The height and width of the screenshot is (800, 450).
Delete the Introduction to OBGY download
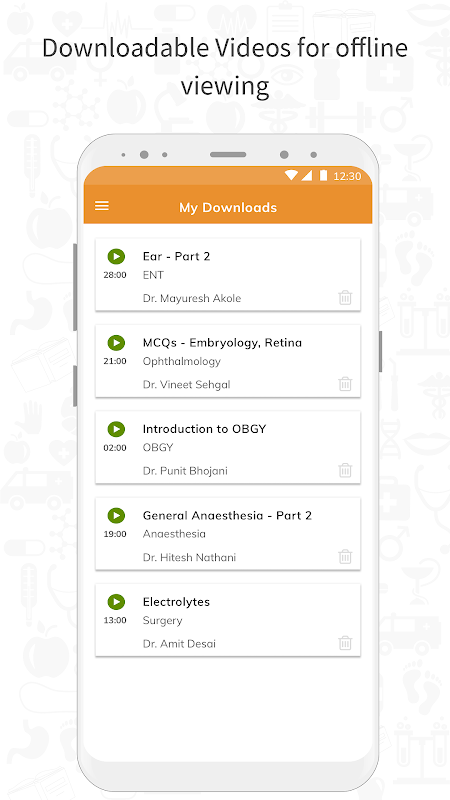345,470
